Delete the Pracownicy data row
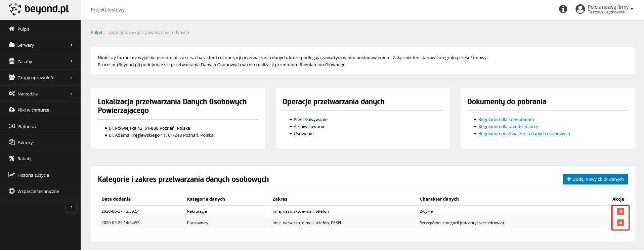Image resolution: width=644 pixels, height=250 pixels. (x=620, y=223)
